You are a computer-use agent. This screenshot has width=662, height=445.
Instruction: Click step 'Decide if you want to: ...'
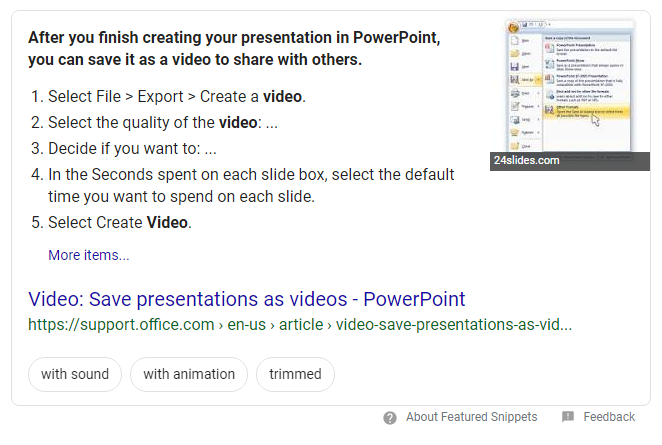(x=132, y=149)
